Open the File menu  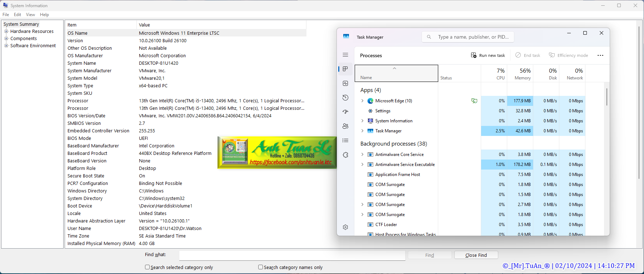coord(6,15)
